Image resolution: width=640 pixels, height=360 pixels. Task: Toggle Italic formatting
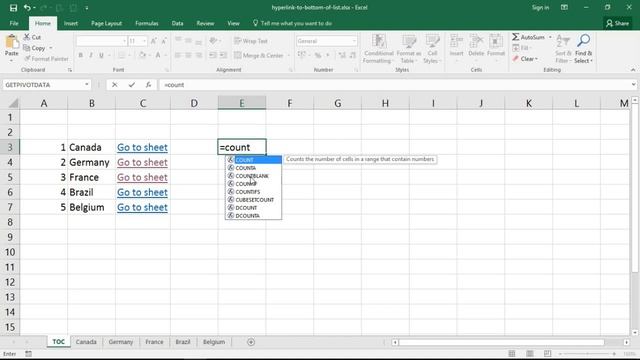tap(91, 55)
